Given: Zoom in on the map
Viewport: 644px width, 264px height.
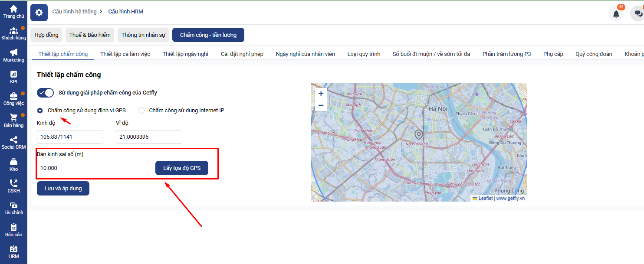Looking at the screenshot, I should pyautogui.click(x=321, y=94).
